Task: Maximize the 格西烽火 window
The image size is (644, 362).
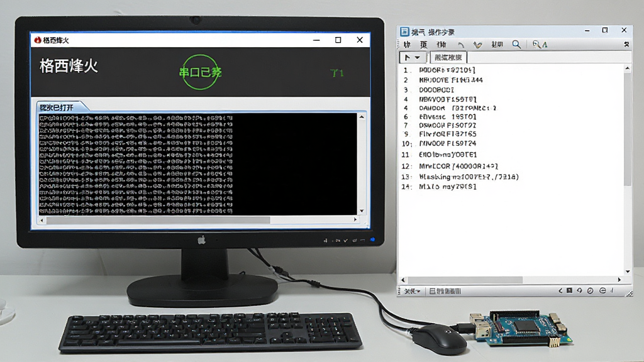Action: tap(338, 40)
